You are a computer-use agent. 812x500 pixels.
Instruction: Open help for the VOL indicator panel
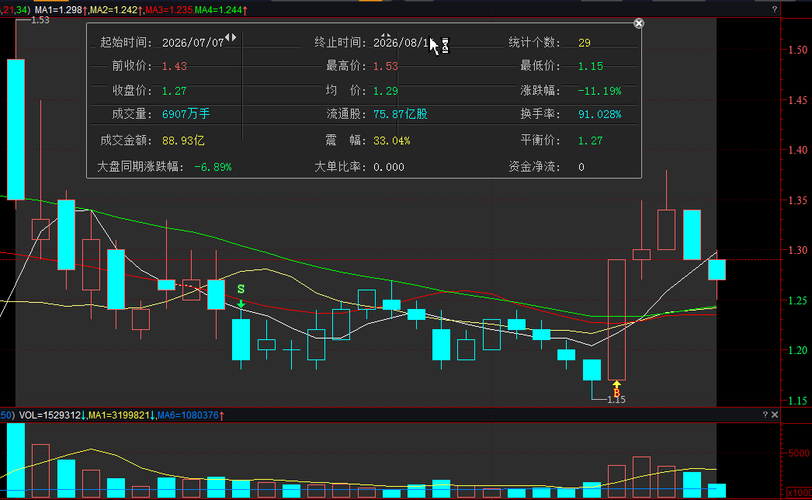765,415
